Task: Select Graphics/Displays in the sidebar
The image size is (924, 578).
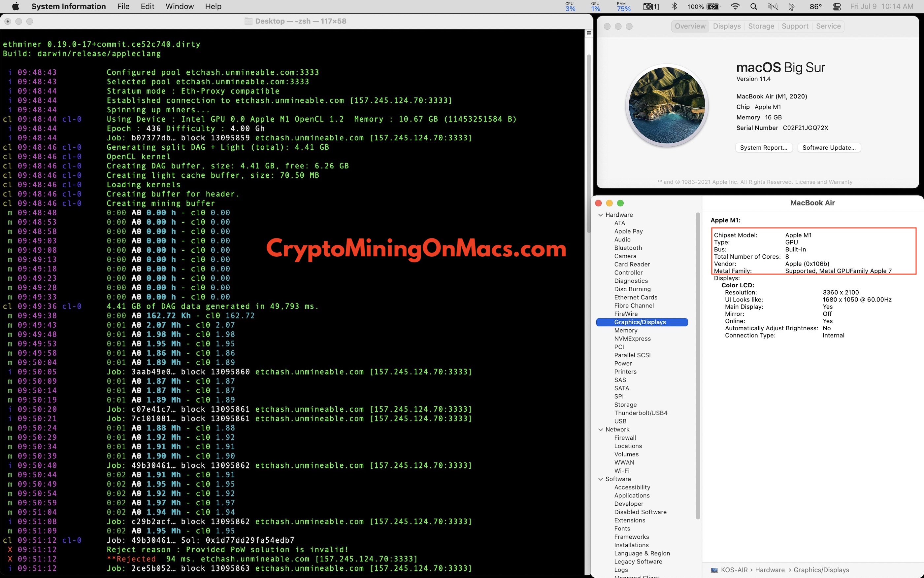Action: pos(642,322)
